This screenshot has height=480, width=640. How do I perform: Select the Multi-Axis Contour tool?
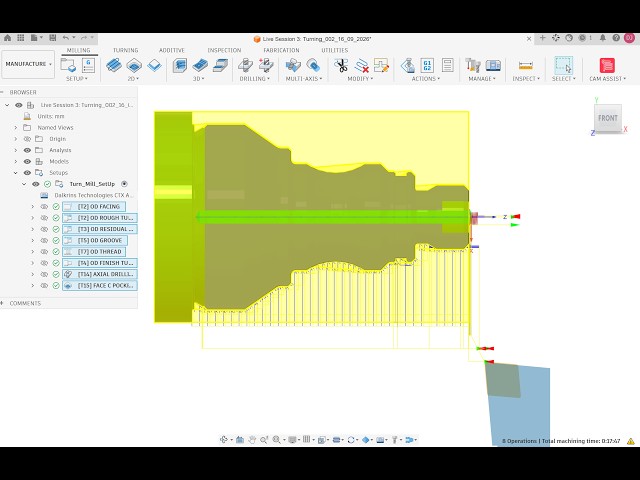click(x=313, y=65)
